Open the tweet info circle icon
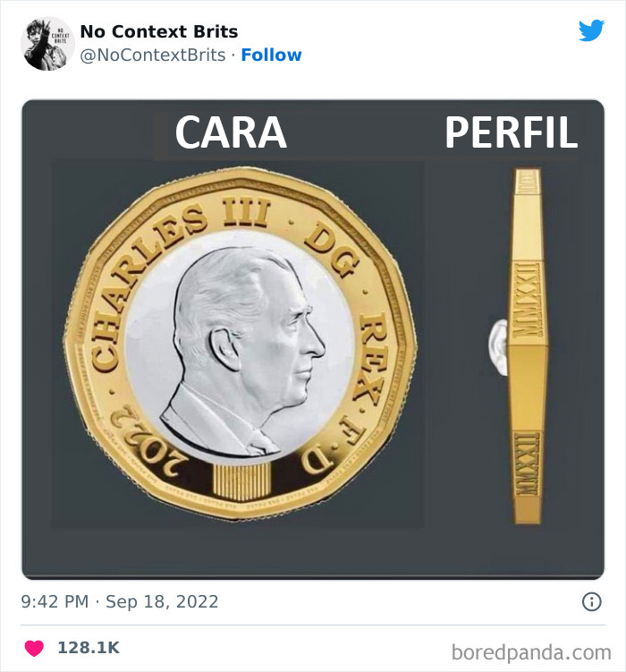This screenshot has width=626, height=672. pyautogui.click(x=591, y=601)
